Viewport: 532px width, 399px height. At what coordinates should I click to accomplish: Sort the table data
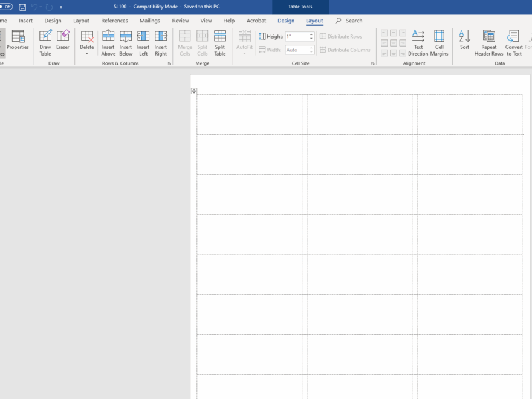point(464,42)
